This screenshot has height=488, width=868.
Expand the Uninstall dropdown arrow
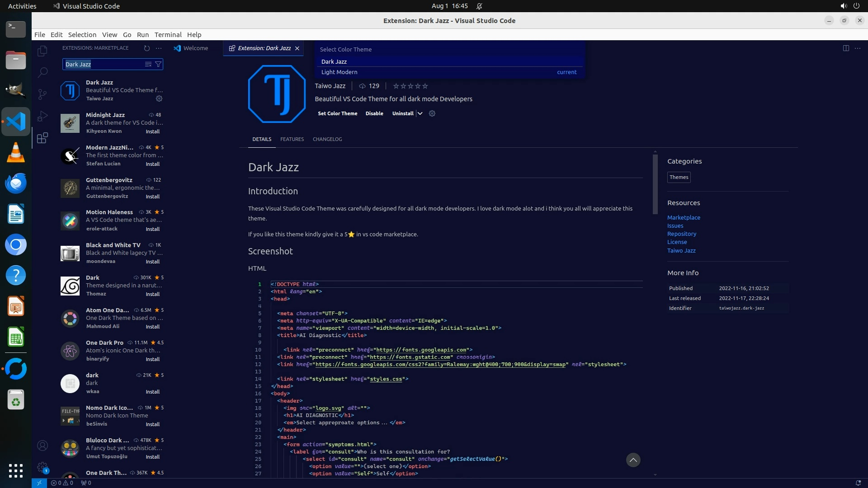[x=420, y=113]
